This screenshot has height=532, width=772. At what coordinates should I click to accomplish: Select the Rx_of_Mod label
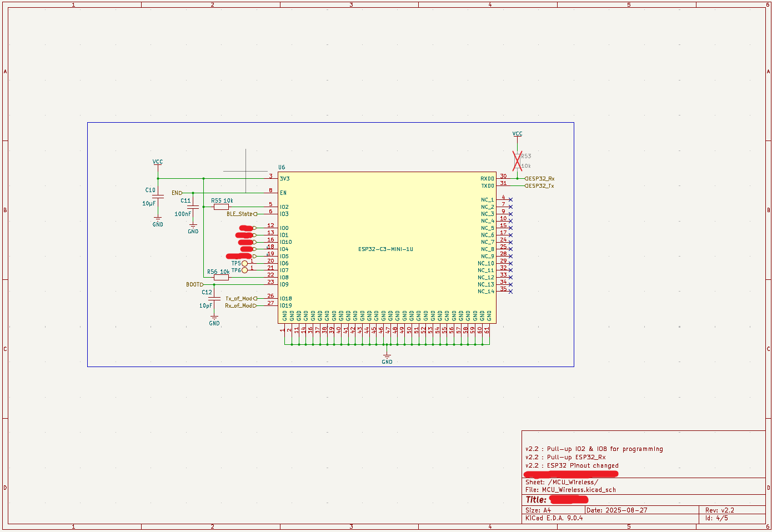pyautogui.click(x=240, y=305)
